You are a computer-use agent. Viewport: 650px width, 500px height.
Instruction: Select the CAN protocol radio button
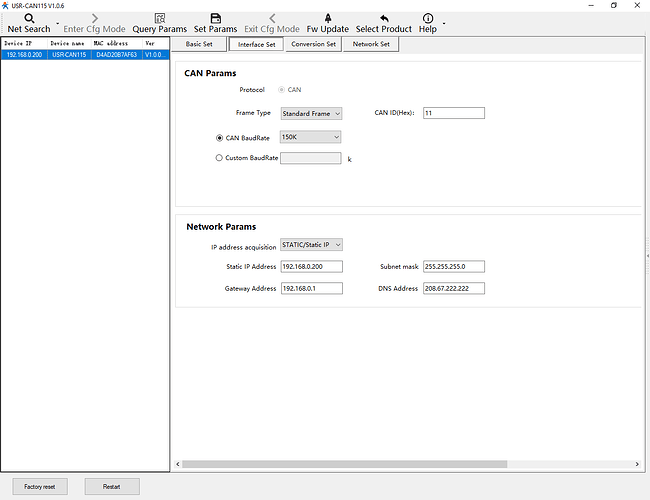tap(280, 90)
